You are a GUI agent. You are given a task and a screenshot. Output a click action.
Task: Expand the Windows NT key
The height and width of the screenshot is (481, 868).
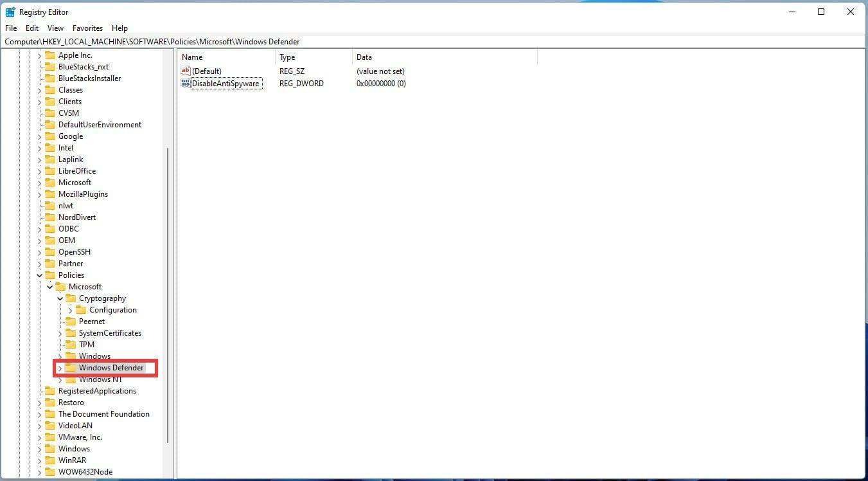(x=60, y=379)
